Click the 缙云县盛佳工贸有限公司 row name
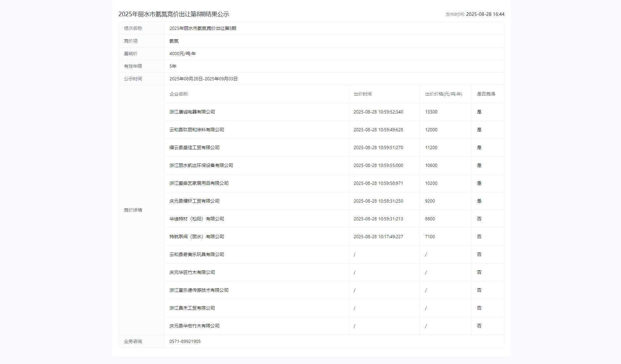 pyautogui.click(x=194, y=147)
